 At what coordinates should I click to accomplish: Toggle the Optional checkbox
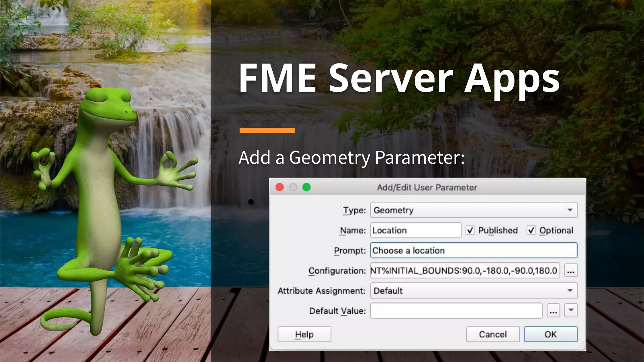[531, 230]
